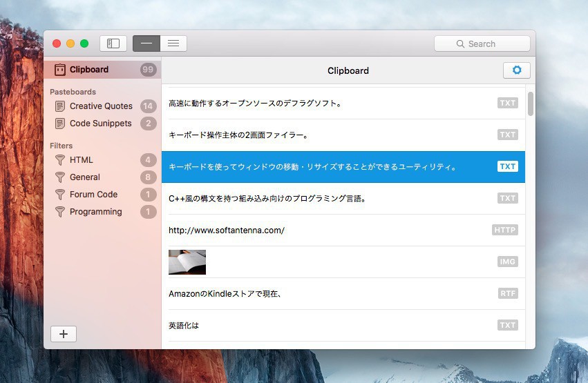Image resolution: width=588 pixels, height=383 pixels.
Task: Click the TXT tag on the 2画面ファイラー row
Action: click(x=508, y=135)
